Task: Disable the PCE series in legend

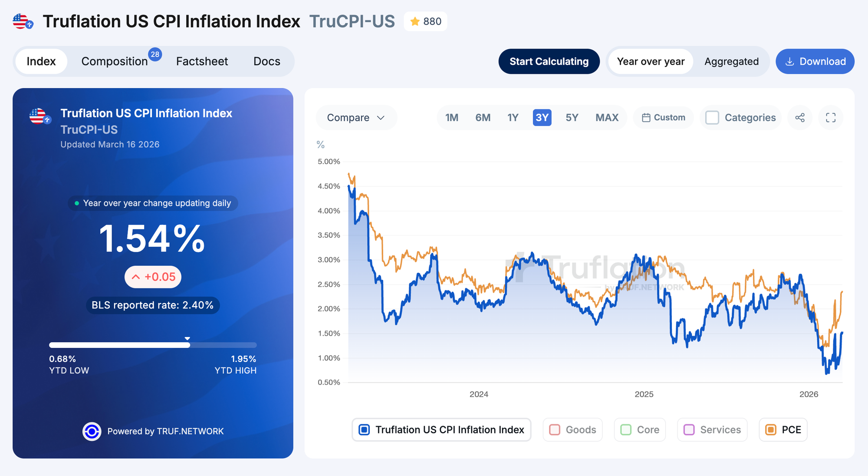Action: 771,430
